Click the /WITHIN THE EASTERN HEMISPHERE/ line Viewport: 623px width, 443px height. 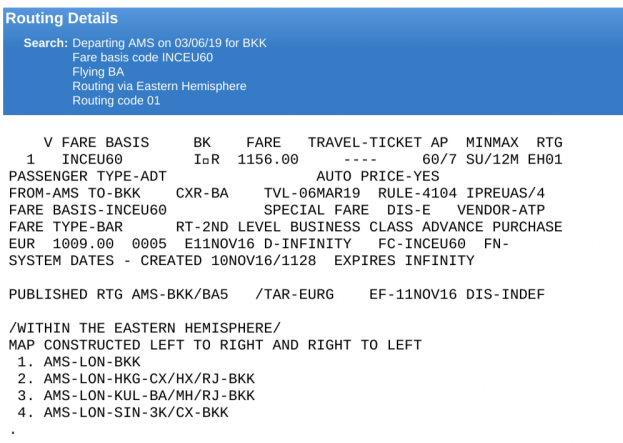[145, 328]
